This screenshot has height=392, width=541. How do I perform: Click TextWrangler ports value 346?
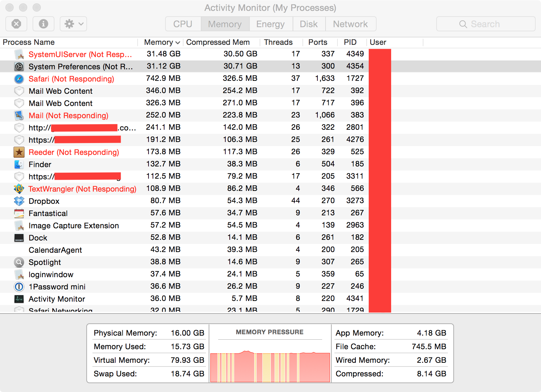click(328, 189)
